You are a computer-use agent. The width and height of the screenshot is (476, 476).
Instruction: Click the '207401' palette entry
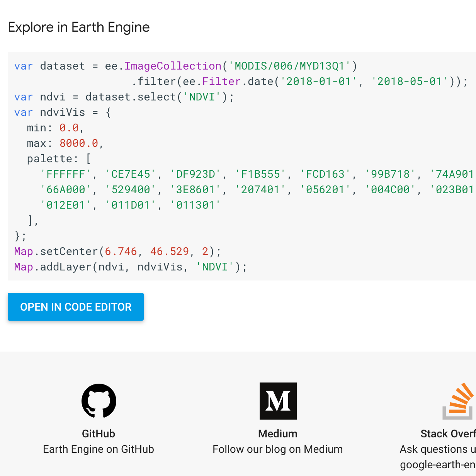click(x=261, y=190)
